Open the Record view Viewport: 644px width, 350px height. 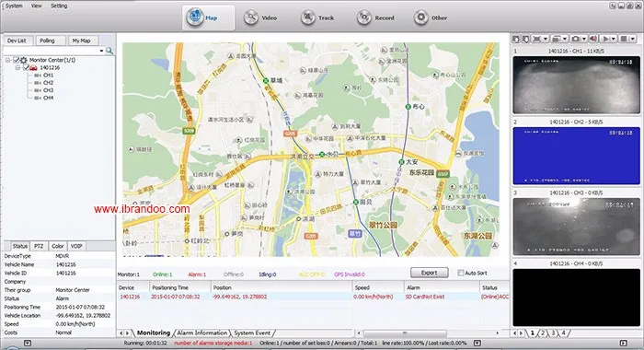click(375, 17)
